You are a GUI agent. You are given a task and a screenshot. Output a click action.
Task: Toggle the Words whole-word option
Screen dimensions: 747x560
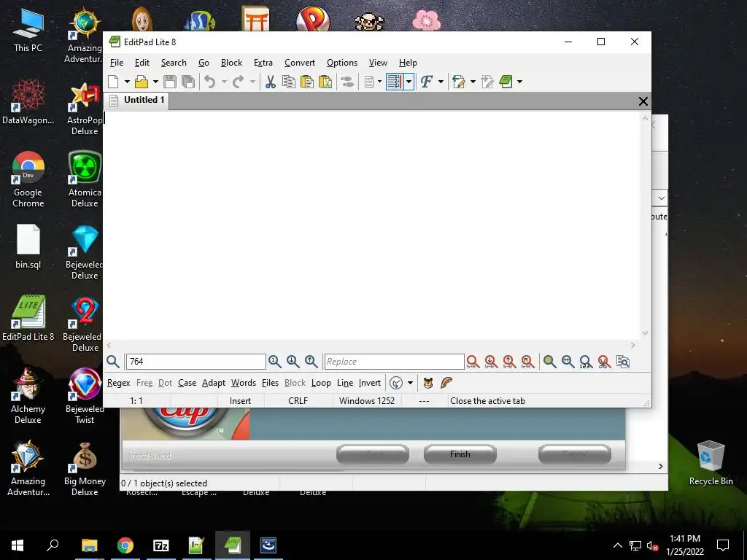pos(244,383)
